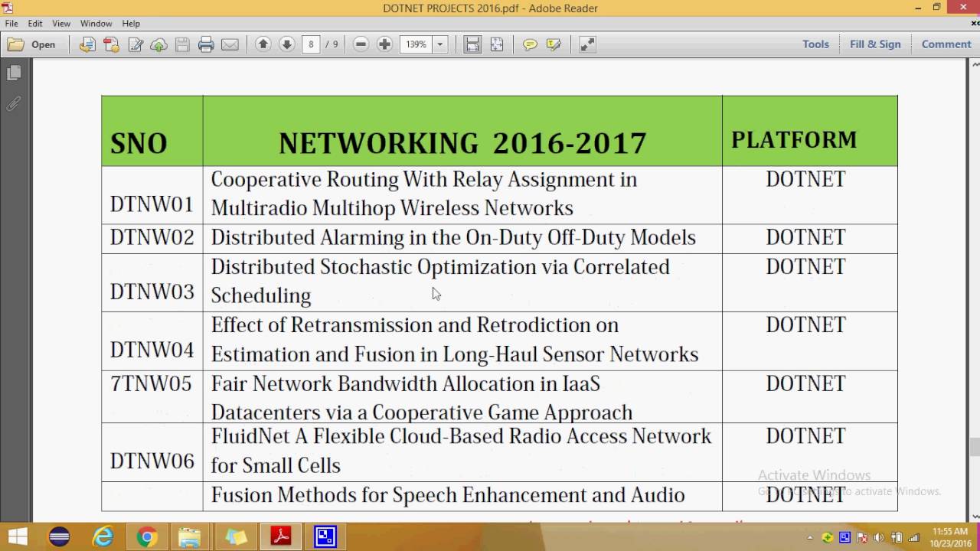Click the volume speaker tray icon
The height and width of the screenshot is (551, 980).
click(878, 538)
